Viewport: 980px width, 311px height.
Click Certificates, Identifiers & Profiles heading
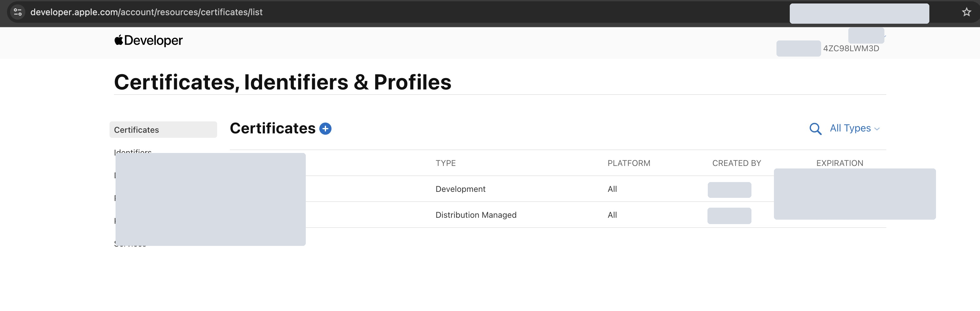(283, 82)
